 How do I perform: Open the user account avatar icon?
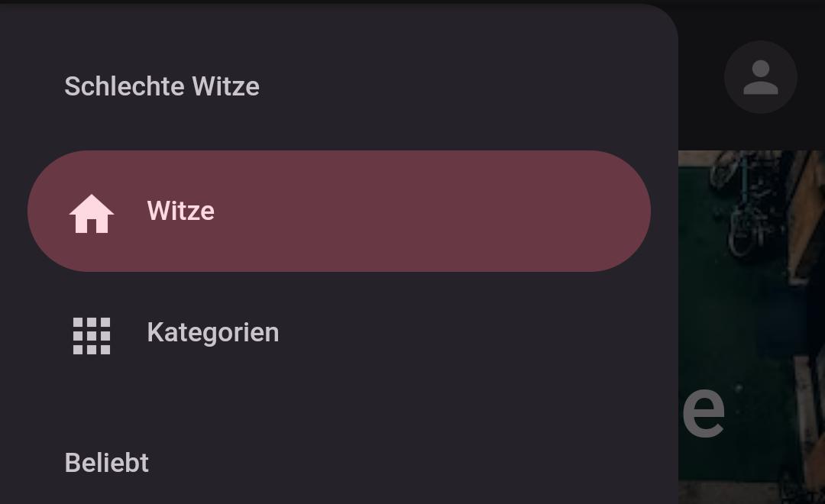coord(760,77)
